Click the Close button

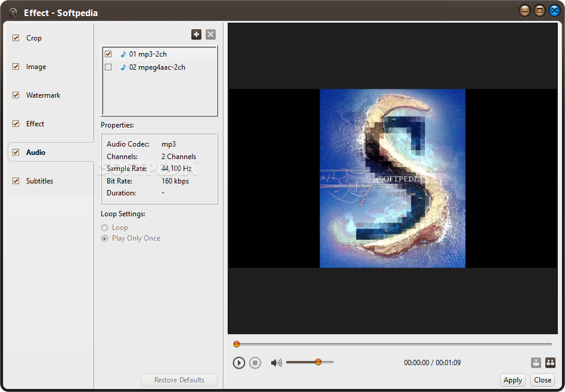[x=543, y=380]
